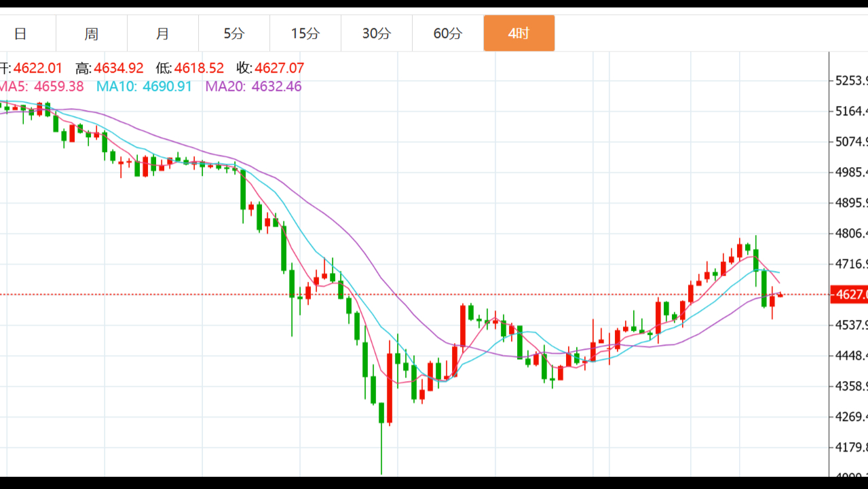Switch chart to 5分 interval
This screenshot has height=489, width=868.
(x=234, y=33)
